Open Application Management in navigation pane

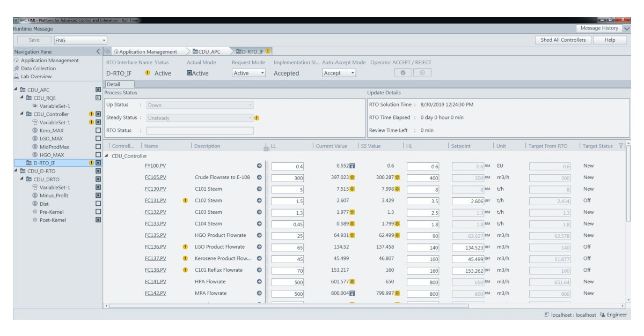coord(46,61)
